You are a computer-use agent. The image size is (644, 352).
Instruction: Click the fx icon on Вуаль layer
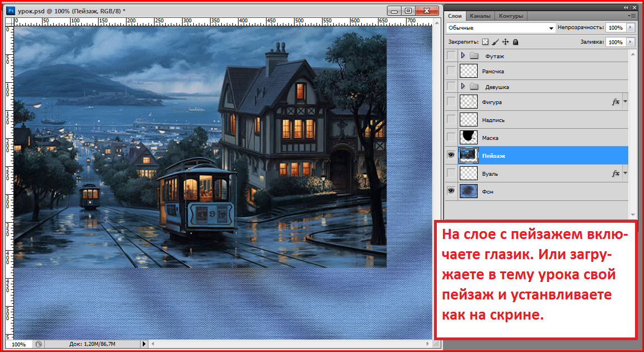tap(615, 173)
